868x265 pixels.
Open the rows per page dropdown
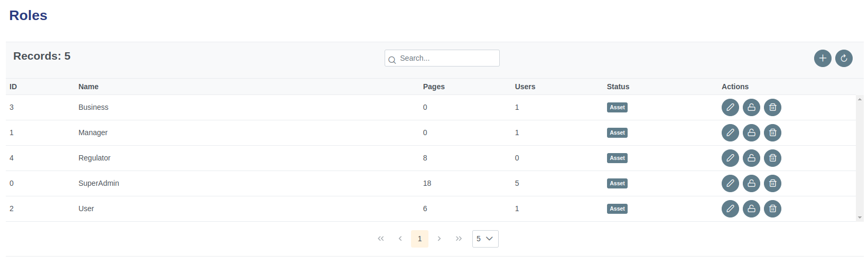485,239
